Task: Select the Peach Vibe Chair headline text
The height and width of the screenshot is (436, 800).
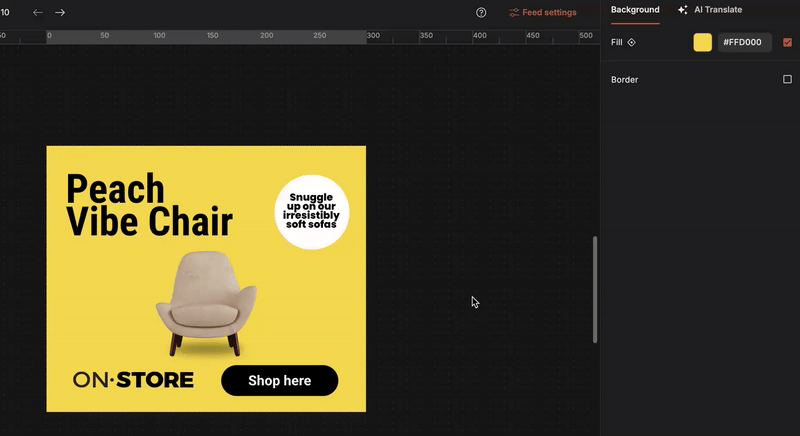Action: click(x=148, y=205)
